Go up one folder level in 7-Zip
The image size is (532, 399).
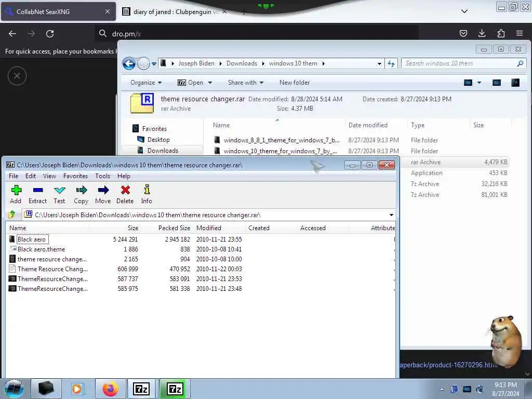click(12, 215)
